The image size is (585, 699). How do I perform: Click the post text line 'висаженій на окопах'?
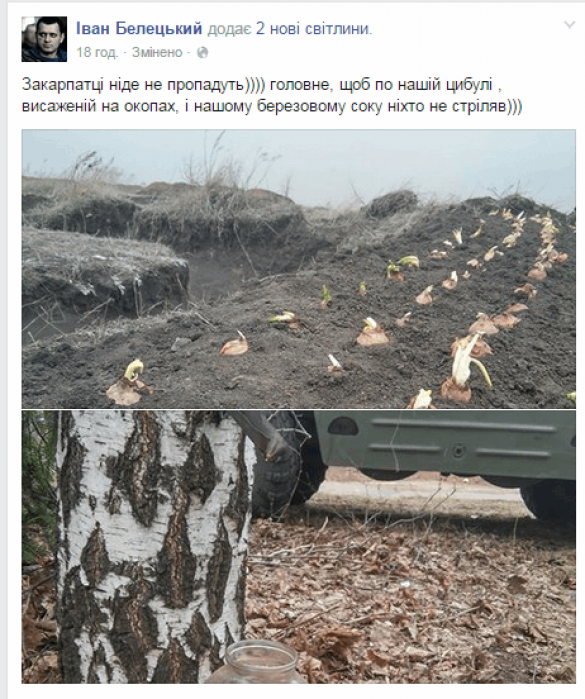pos(97,108)
